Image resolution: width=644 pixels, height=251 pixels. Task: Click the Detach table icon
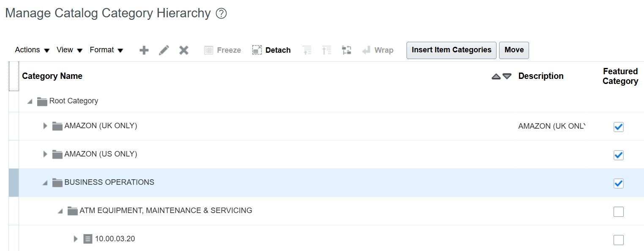point(271,50)
